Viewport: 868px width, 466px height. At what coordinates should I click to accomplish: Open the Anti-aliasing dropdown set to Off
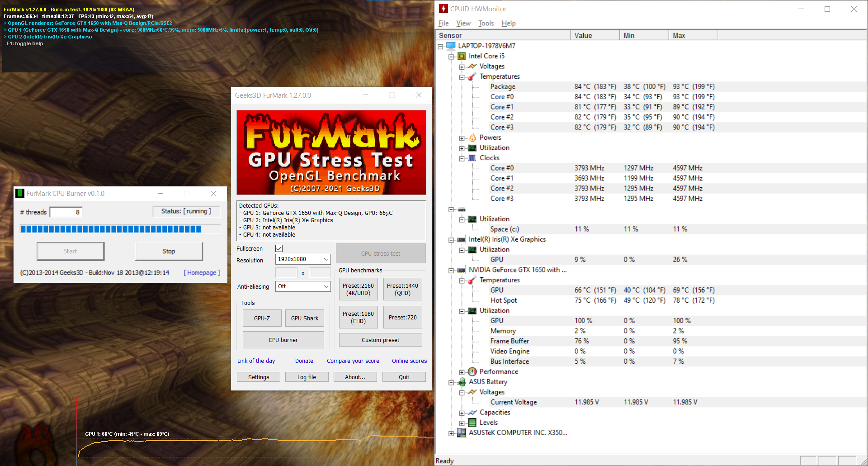(303, 286)
